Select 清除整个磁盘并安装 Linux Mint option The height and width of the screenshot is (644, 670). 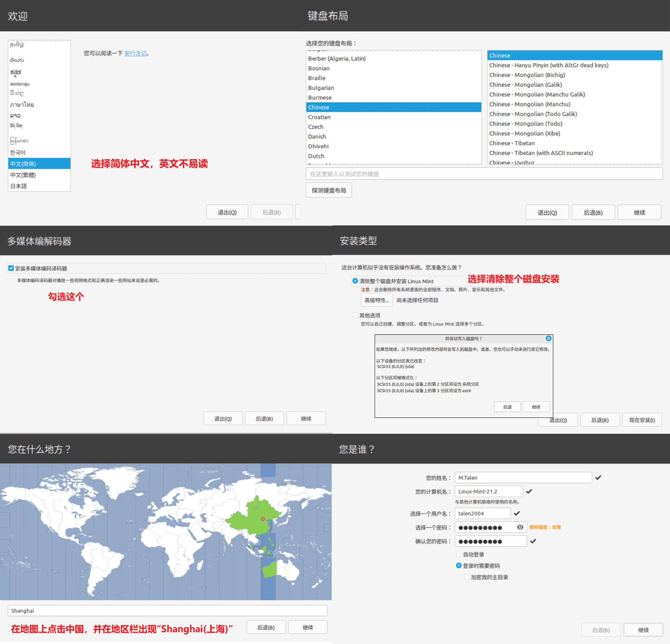(x=355, y=281)
